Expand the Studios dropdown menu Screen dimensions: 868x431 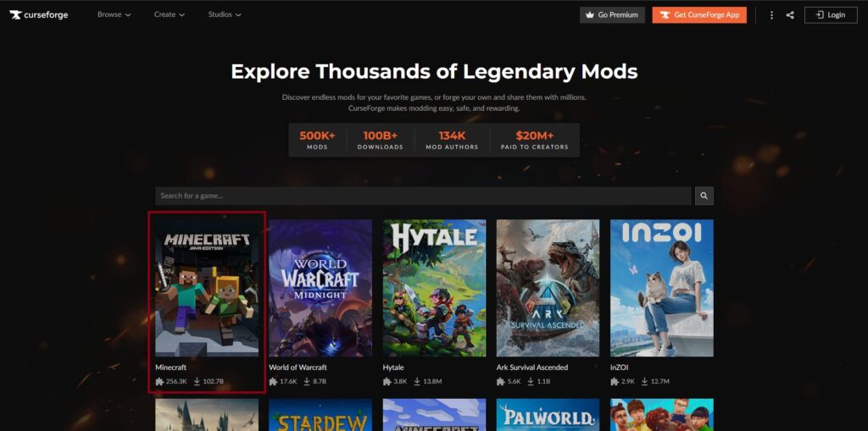[x=225, y=15]
